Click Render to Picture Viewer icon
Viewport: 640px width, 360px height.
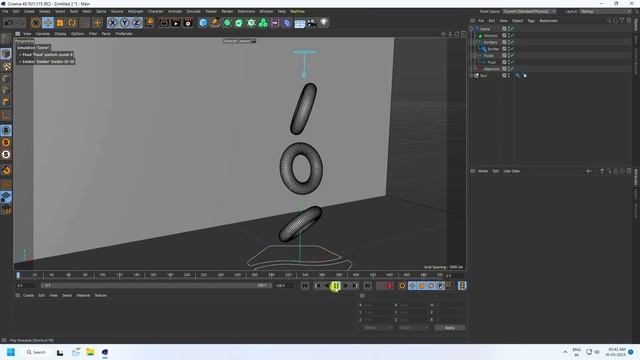tap(176, 23)
